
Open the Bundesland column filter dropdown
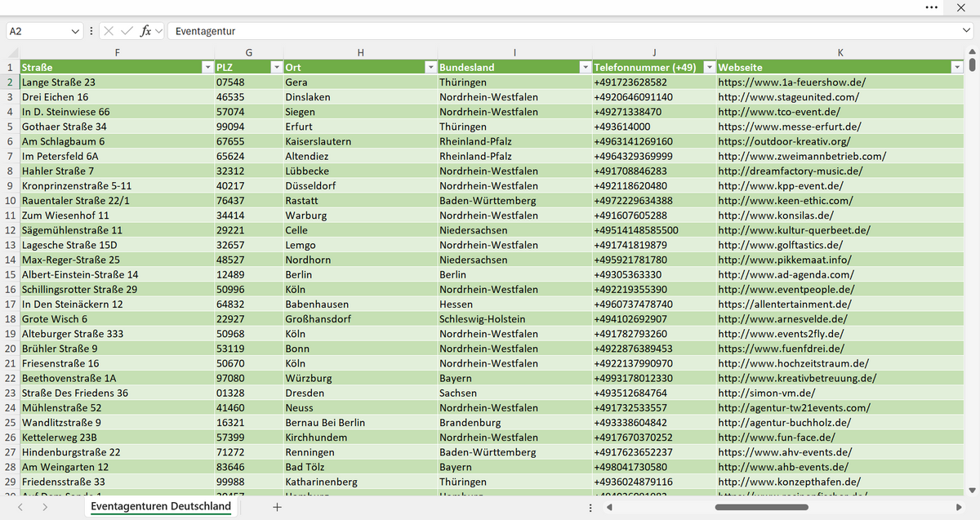click(584, 68)
